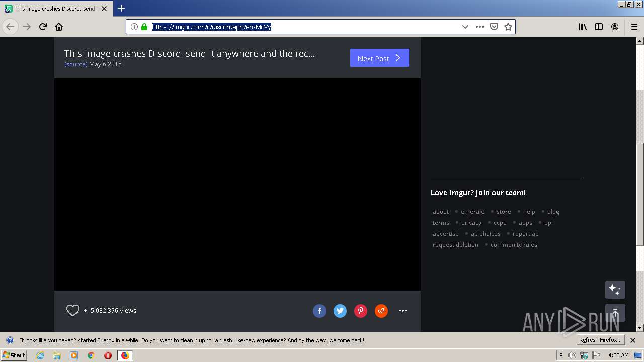Click the sparkle floating button

pyautogui.click(x=615, y=290)
